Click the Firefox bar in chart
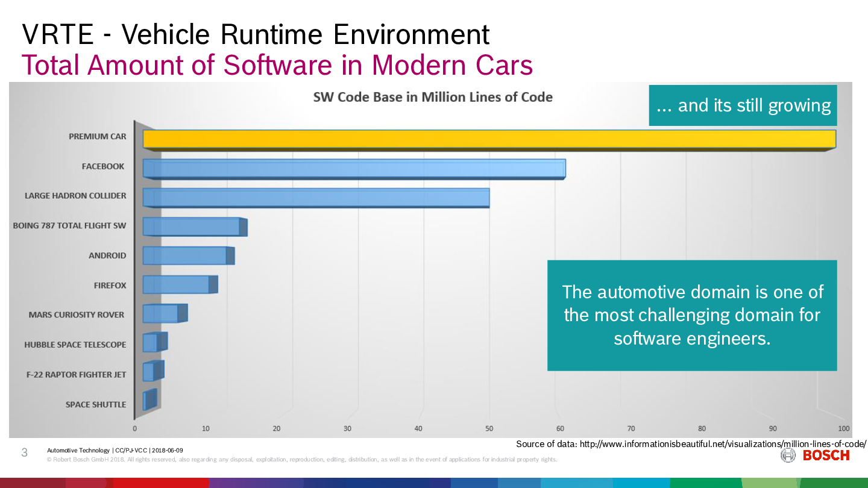868x488 pixels. click(x=180, y=285)
